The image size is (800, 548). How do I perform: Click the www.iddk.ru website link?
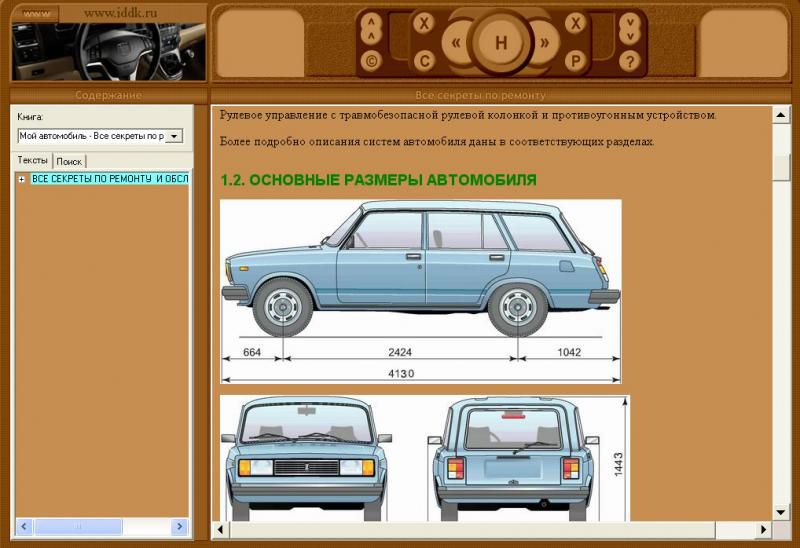click(x=122, y=13)
